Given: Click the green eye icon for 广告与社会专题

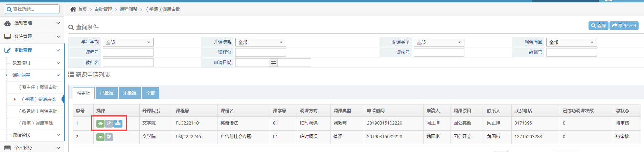Looking at the screenshot, I should pyautogui.click(x=100, y=137).
